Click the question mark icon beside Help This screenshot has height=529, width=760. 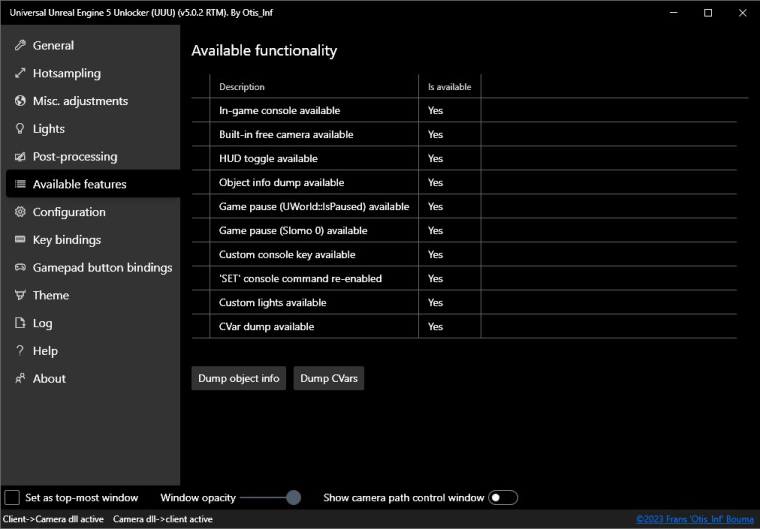pyautogui.click(x=20, y=351)
